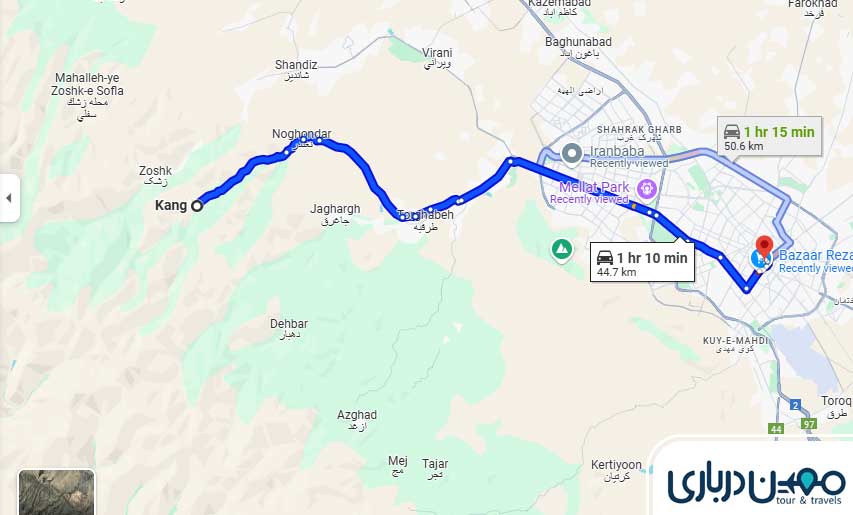The image size is (853, 515).
Task: Open the Bazaar Reza place label
Action: coord(815,256)
